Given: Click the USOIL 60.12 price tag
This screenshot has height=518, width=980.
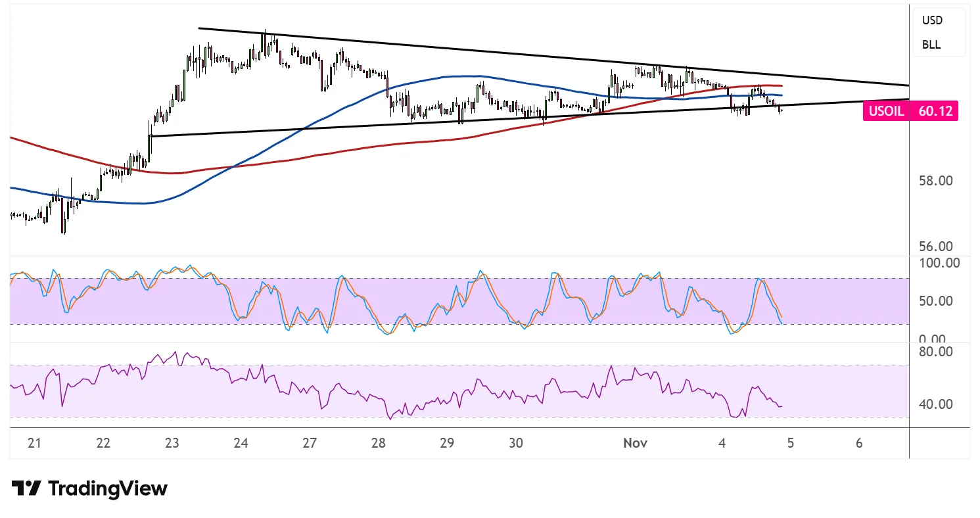Looking at the screenshot, I should click(x=910, y=111).
